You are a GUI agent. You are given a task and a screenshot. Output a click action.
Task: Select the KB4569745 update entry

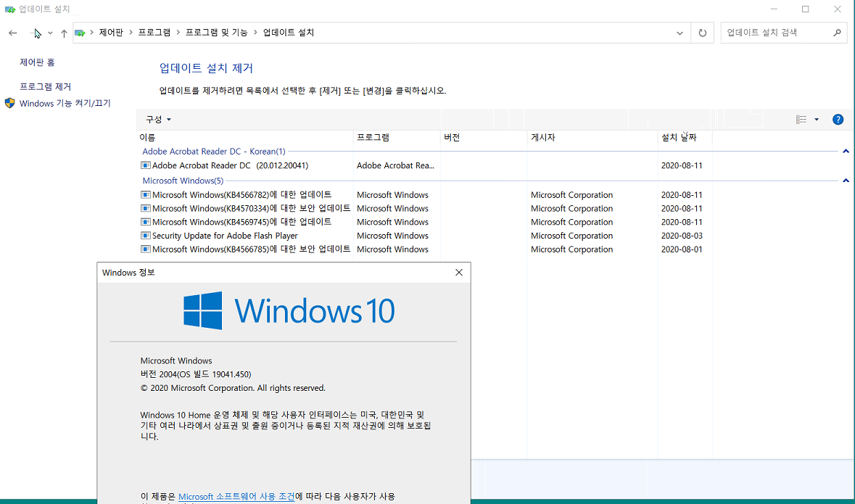coord(241,222)
